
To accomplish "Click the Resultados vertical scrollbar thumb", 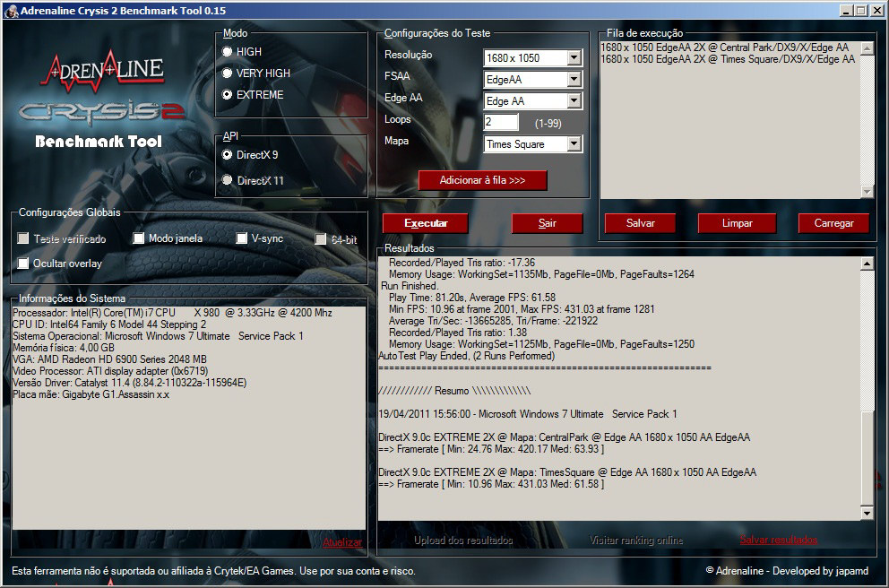I will 867,456.
